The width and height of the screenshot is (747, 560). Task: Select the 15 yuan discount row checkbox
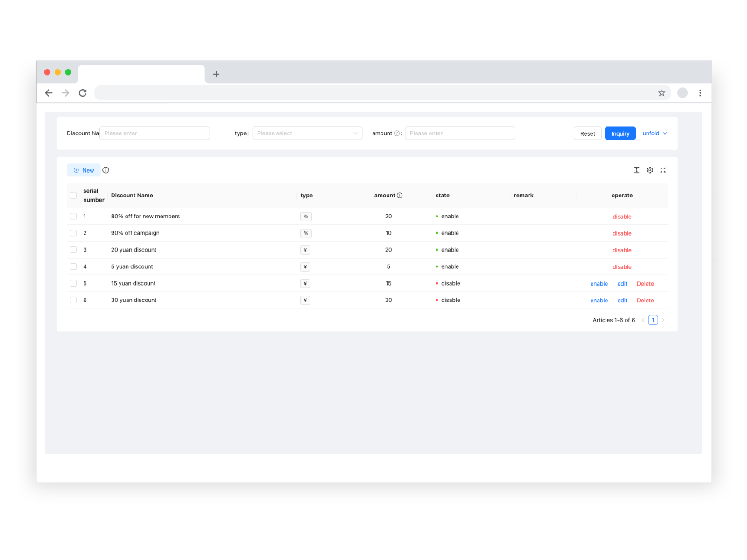point(73,283)
